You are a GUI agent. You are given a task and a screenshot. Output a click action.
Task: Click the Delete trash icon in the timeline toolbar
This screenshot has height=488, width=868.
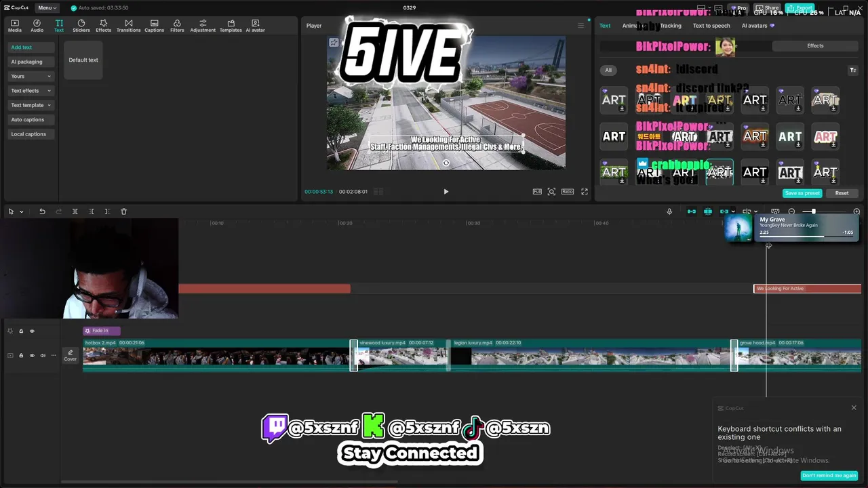point(123,211)
